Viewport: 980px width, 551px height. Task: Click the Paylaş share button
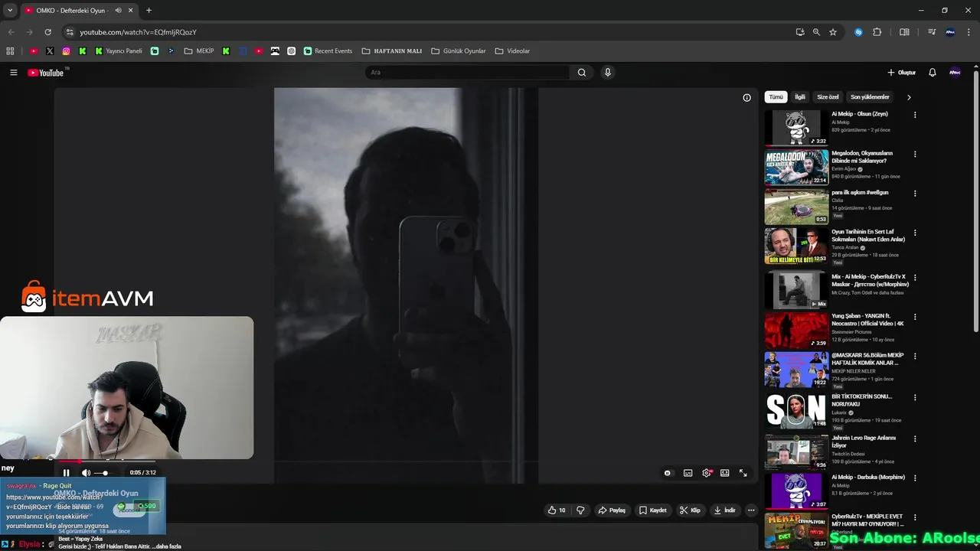612,510
